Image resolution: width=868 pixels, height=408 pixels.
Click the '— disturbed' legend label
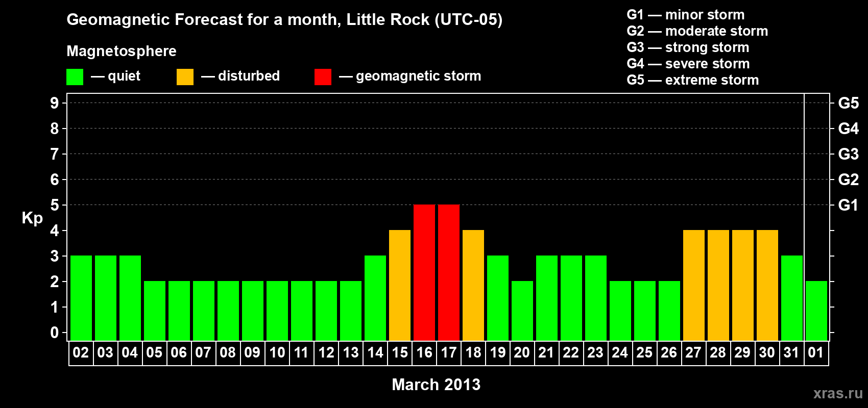(240, 76)
